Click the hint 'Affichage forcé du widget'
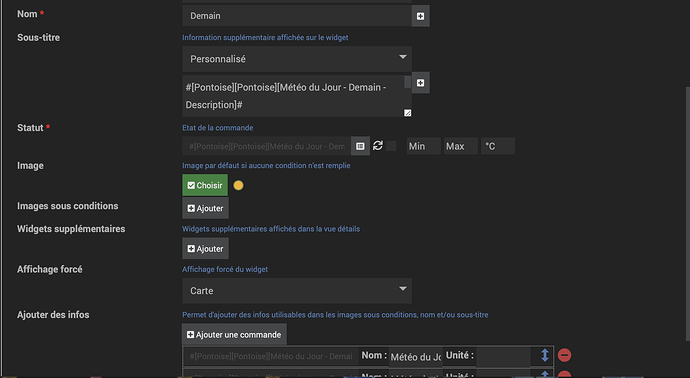This screenshot has height=378, width=690. tap(225, 269)
